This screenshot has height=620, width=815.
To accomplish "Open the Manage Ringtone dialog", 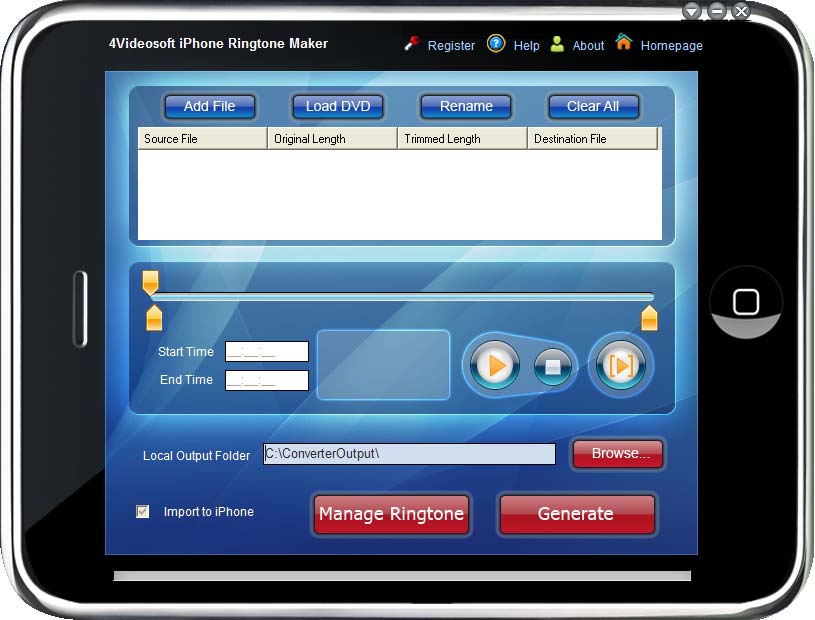I will pos(391,514).
